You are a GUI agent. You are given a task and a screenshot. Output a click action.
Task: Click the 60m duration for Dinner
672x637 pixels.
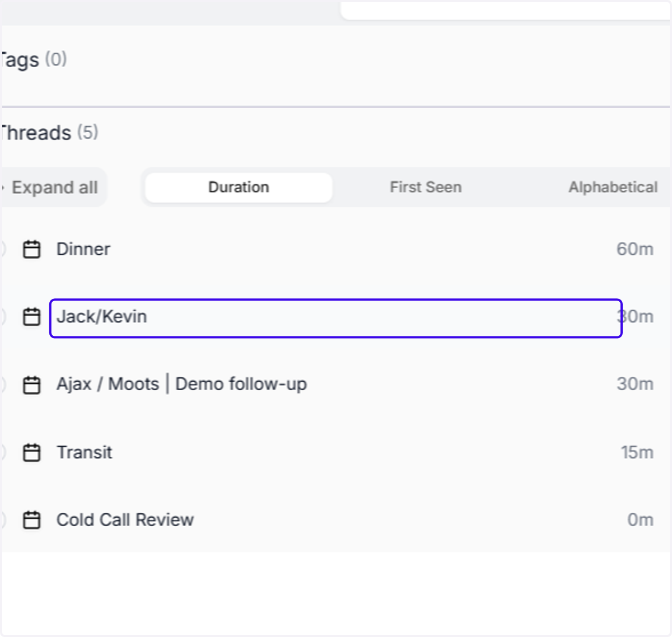[634, 249]
